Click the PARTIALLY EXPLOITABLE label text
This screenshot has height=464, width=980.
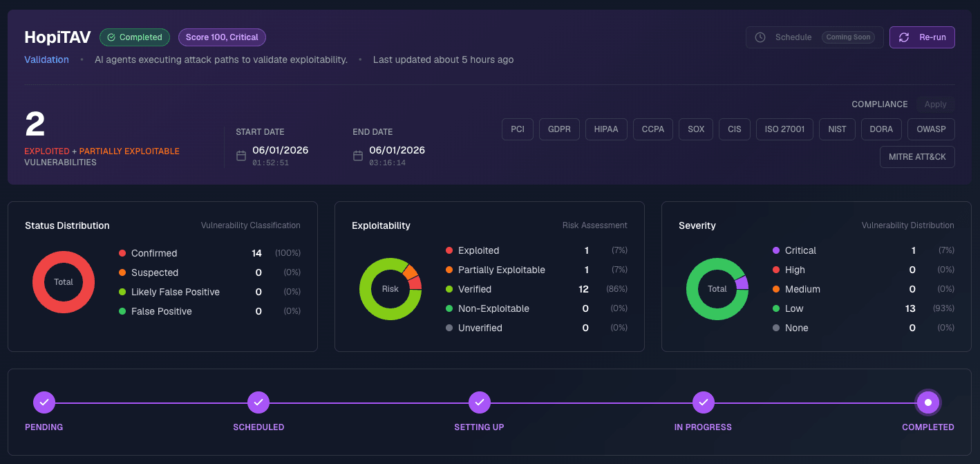(129, 151)
